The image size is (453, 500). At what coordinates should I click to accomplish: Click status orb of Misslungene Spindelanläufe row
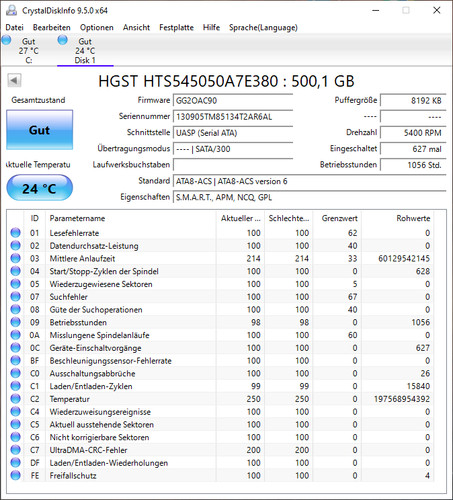pyautogui.click(x=15, y=335)
